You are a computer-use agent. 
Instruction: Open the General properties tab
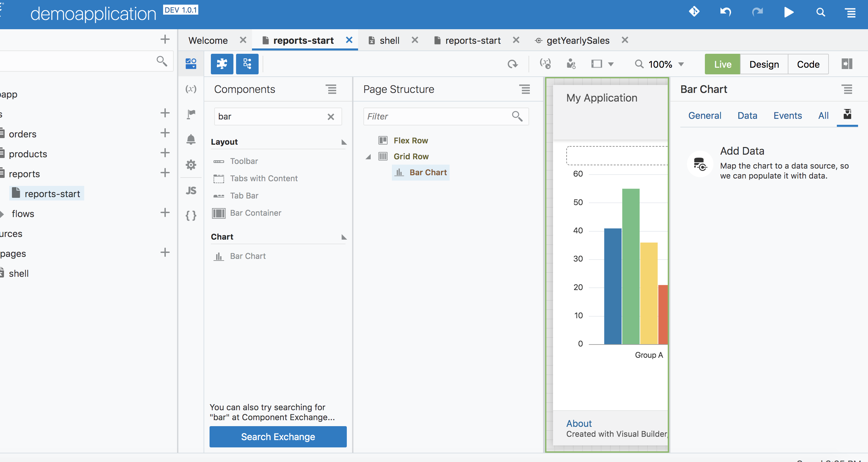(705, 116)
